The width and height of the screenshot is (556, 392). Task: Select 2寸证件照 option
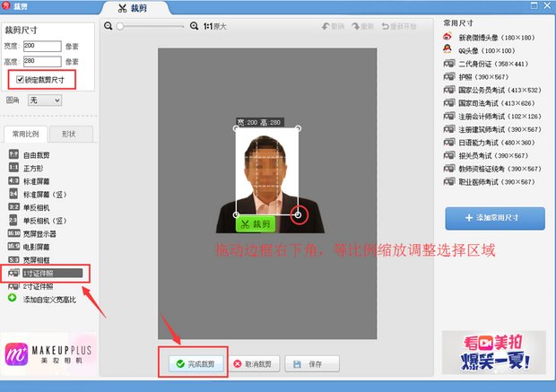[x=31, y=286]
